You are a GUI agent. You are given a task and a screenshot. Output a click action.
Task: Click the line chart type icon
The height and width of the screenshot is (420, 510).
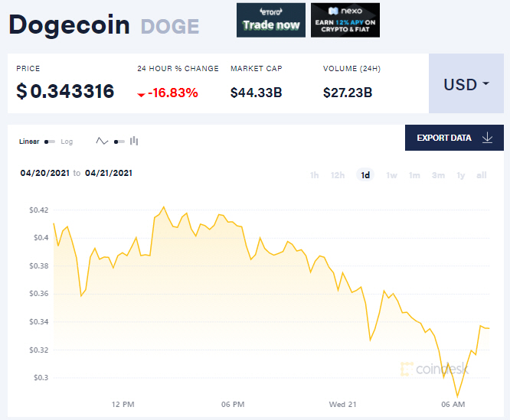click(x=102, y=142)
